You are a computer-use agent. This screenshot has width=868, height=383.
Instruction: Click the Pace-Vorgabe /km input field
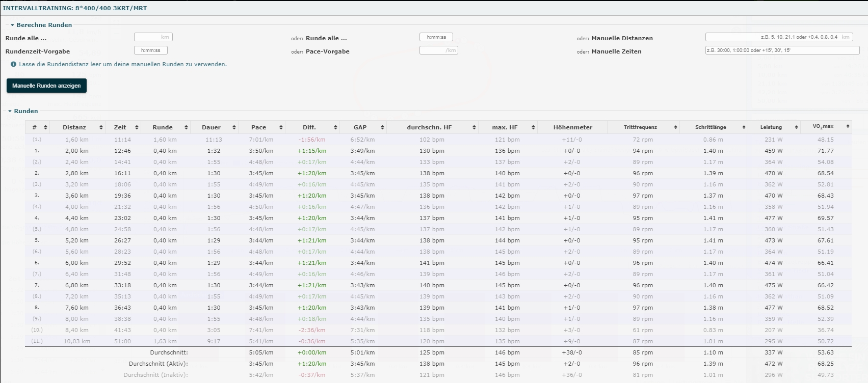[438, 50]
